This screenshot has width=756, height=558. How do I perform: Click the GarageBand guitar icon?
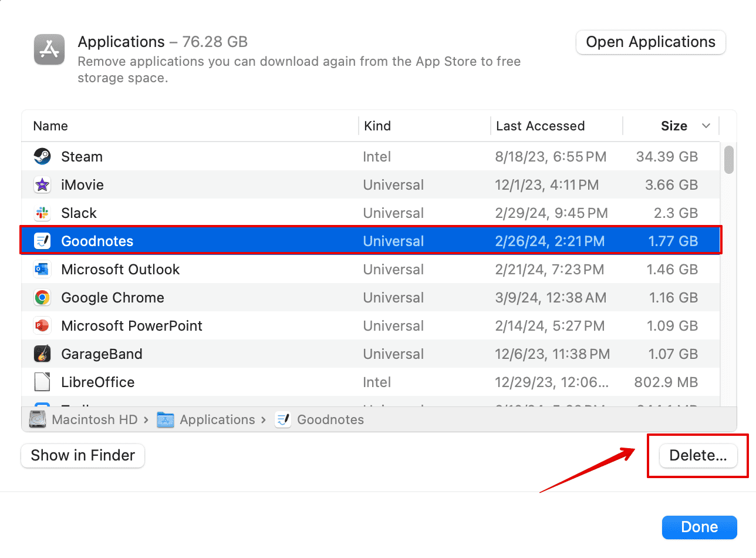click(x=42, y=354)
